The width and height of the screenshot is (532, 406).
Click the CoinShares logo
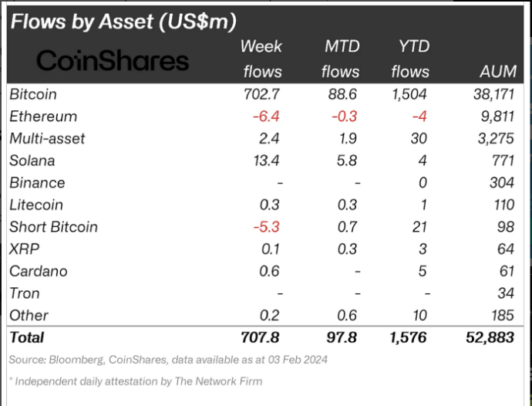(112, 60)
